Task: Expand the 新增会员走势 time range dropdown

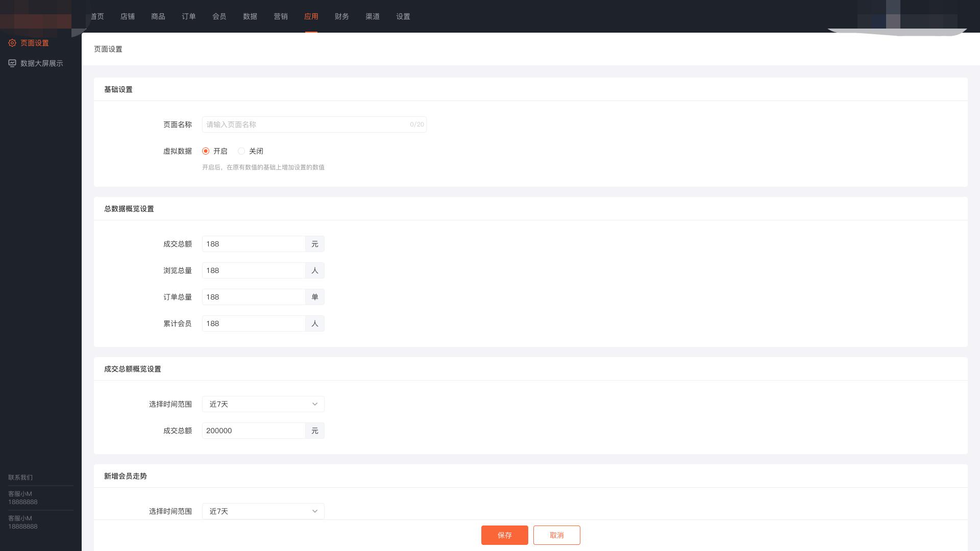Action: click(263, 511)
